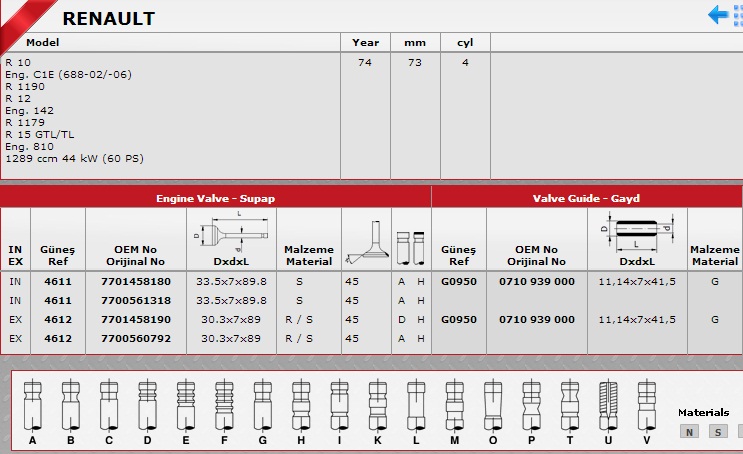Viewport: 743px width, 454px height.
Task: Click the blue back arrow icon
Action: 718,15
